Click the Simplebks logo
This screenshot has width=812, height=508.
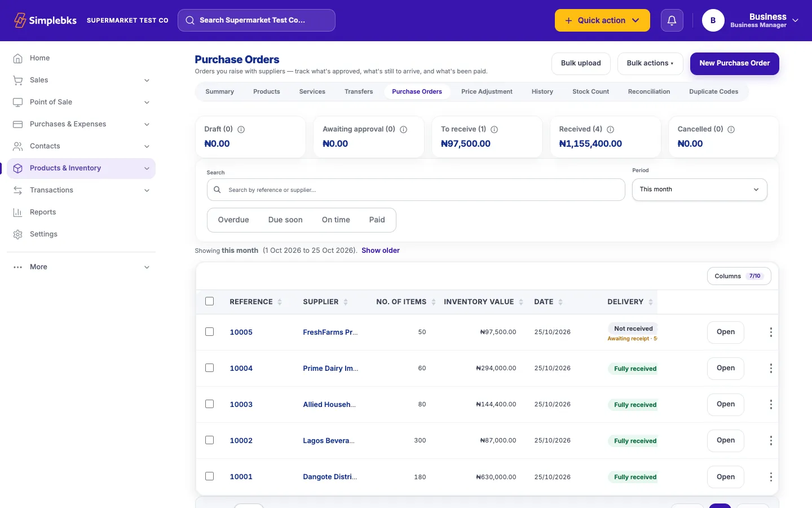pyautogui.click(x=45, y=20)
